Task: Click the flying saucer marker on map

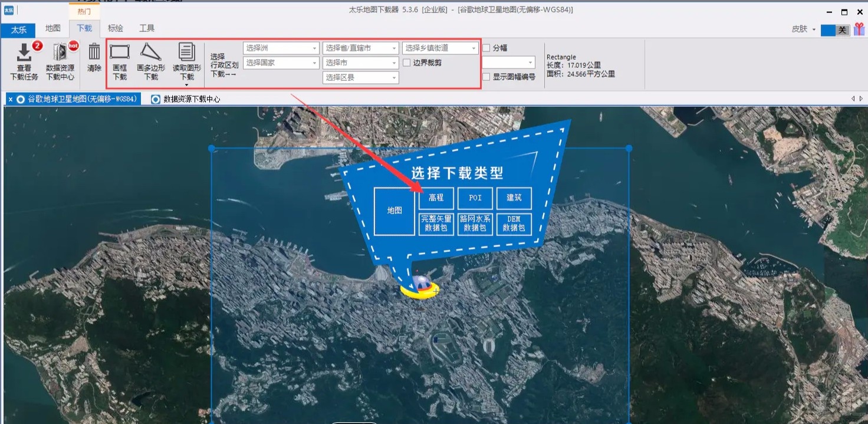Action: pos(419,287)
